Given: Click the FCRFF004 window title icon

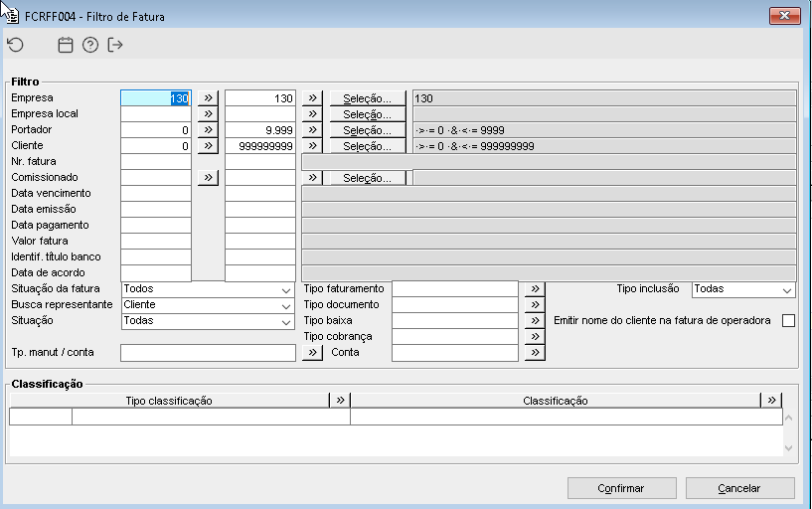Looking at the screenshot, I should click(x=11, y=17).
